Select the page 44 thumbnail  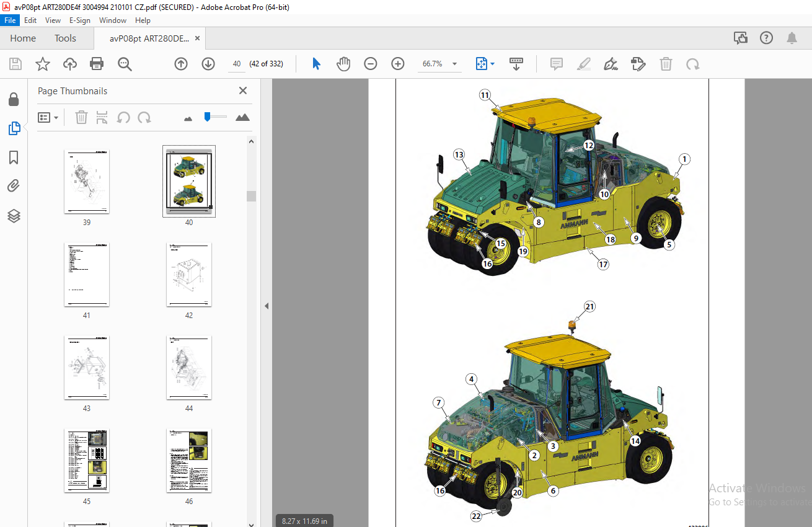tap(189, 368)
